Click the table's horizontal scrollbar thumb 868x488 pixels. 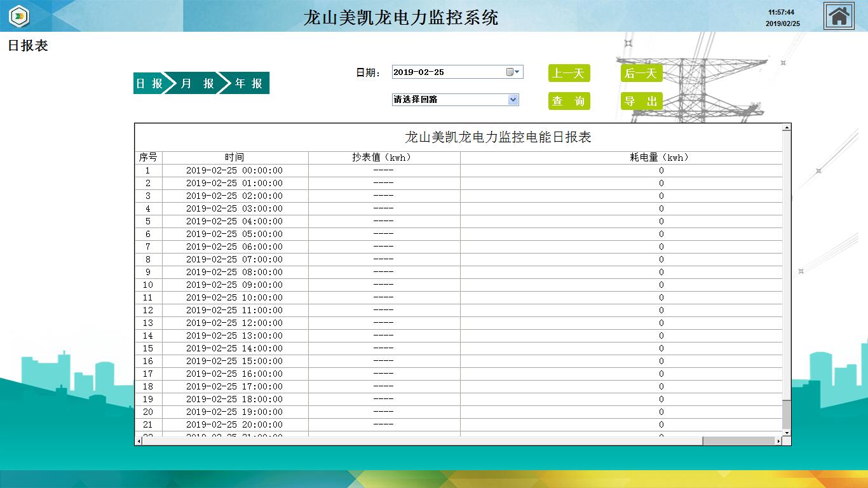(x=738, y=441)
